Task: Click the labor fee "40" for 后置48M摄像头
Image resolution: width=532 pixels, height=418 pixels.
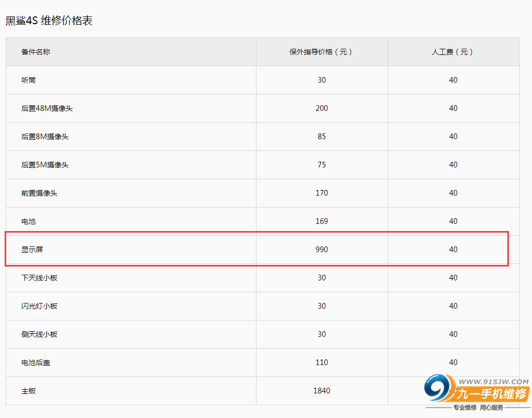Action: click(x=453, y=108)
